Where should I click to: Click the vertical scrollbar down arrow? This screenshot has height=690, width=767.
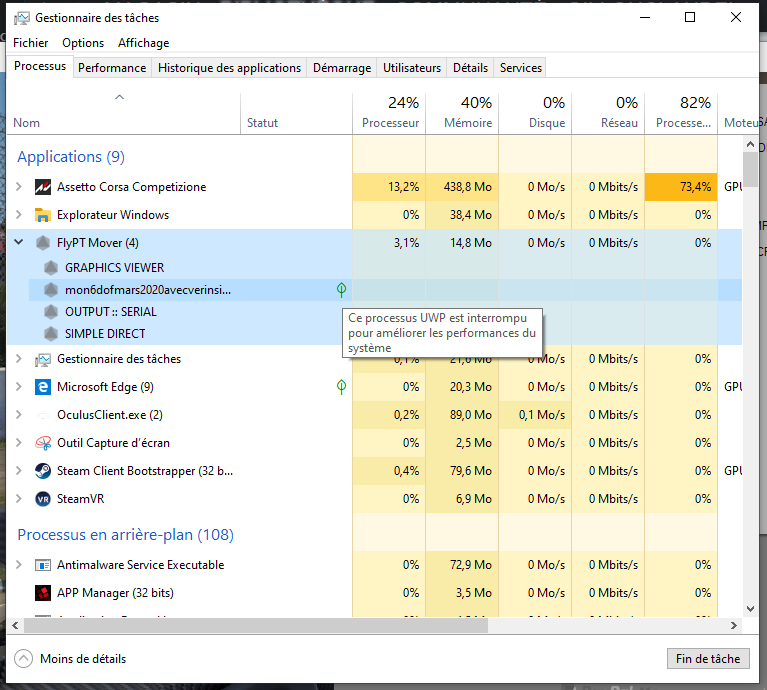point(750,609)
